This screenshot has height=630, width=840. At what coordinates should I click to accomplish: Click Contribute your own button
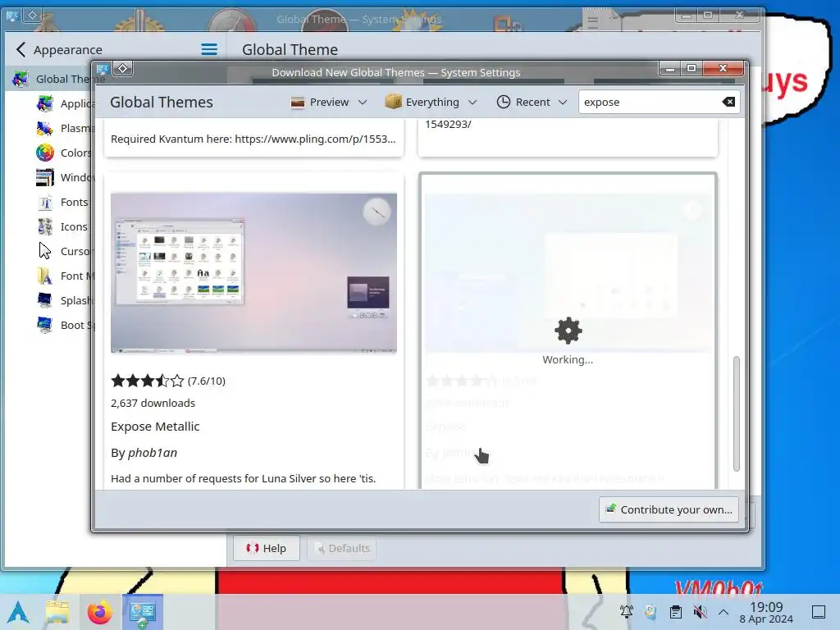point(669,509)
